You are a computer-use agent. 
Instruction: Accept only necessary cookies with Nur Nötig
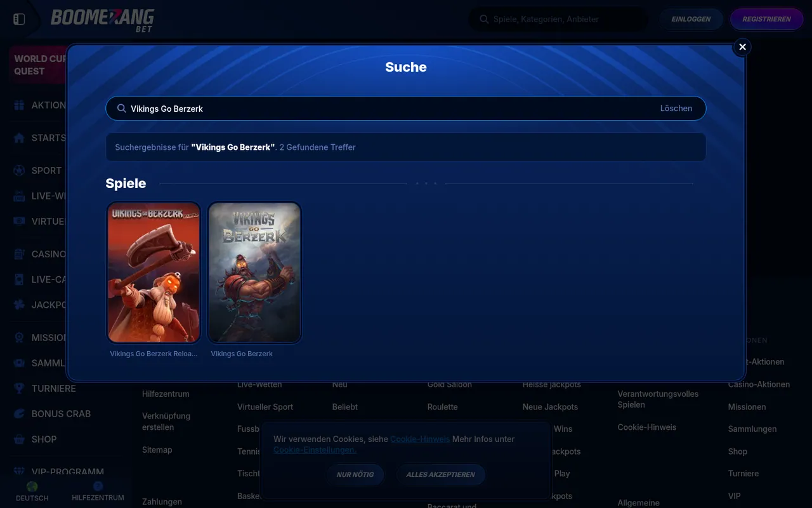pyautogui.click(x=355, y=474)
